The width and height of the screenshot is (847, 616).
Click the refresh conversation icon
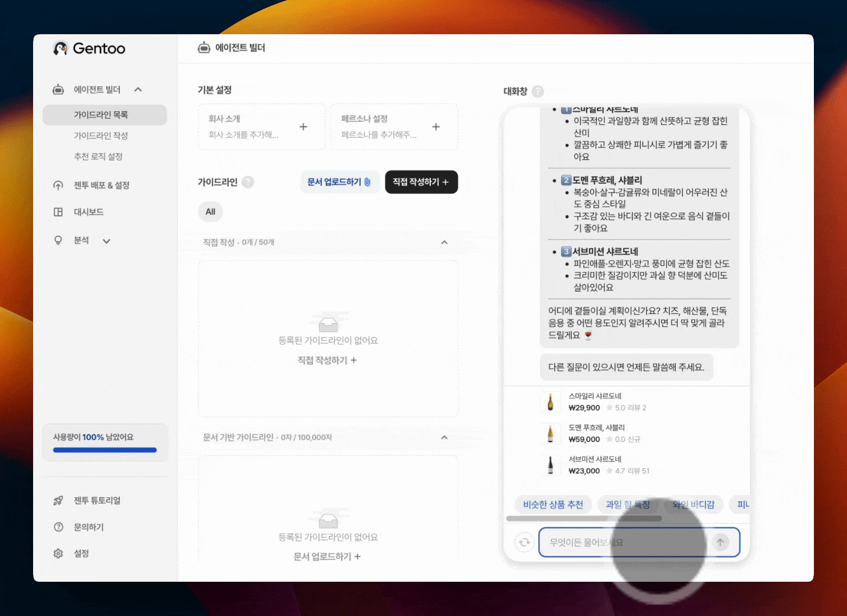coord(524,542)
